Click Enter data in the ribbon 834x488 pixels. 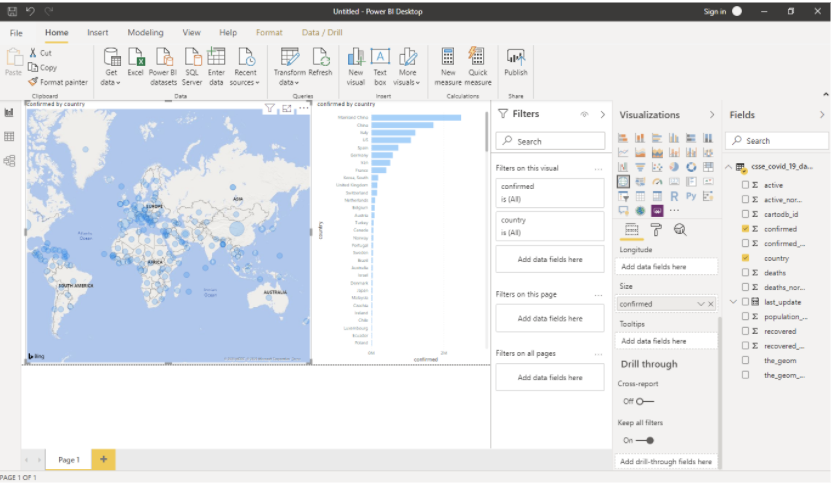[216, 67]
